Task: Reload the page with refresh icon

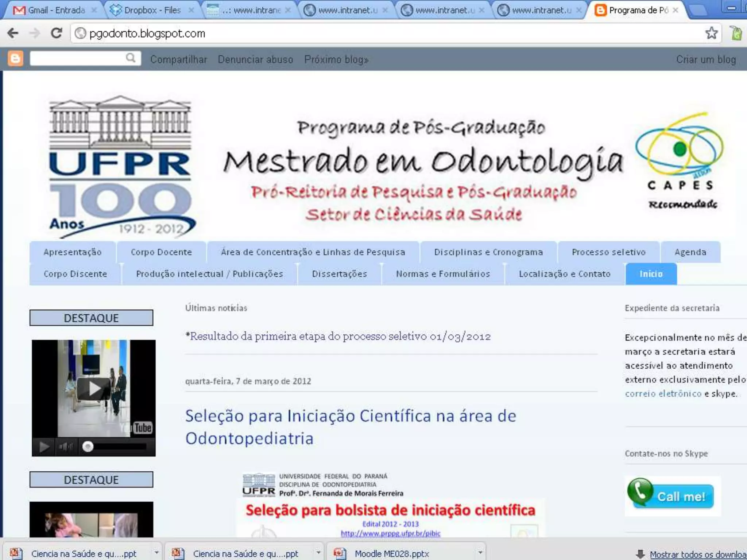Action: click(x=56, y=33)
